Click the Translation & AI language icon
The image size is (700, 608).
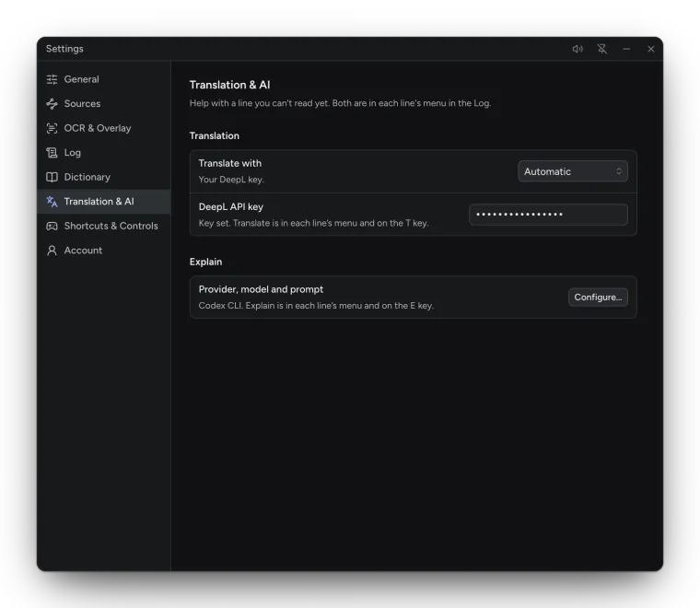[x=52, y=202]
